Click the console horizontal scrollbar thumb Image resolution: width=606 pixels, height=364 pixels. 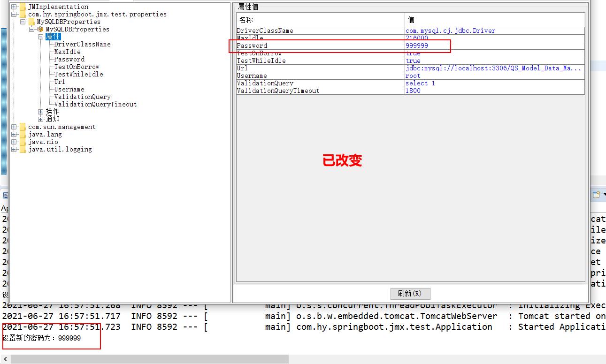click(x=149, y=359)
